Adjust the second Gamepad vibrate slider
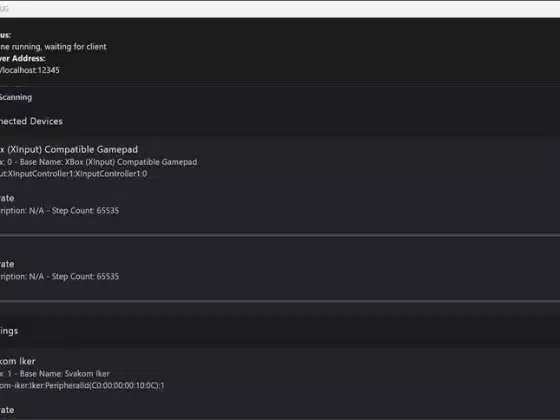The image size is (560, 420). (280, 301)
